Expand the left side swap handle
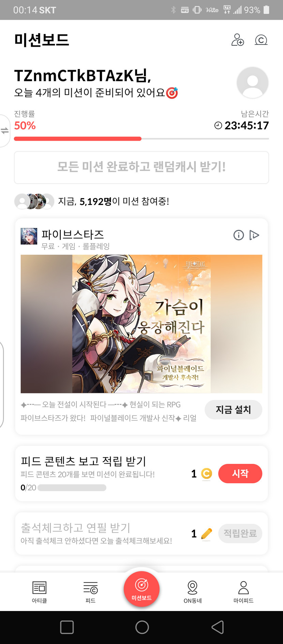The width and height of the screenshot is (283, 644). 5,131
